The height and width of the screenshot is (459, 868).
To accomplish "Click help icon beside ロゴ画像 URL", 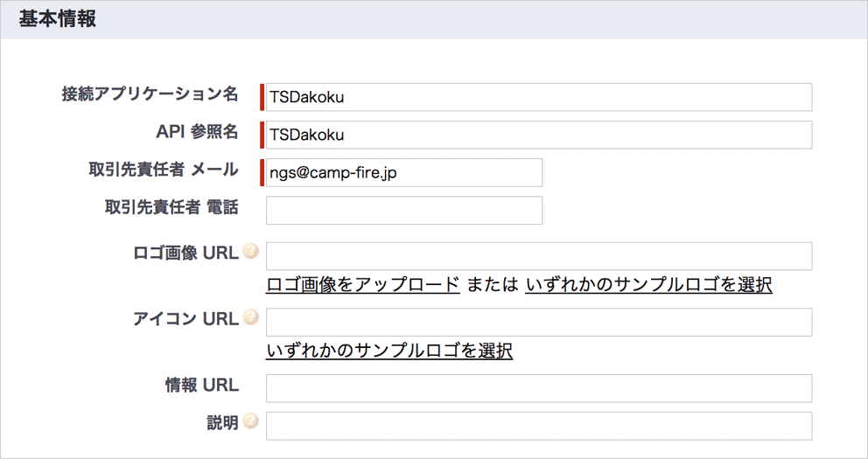I will (251, 253).
